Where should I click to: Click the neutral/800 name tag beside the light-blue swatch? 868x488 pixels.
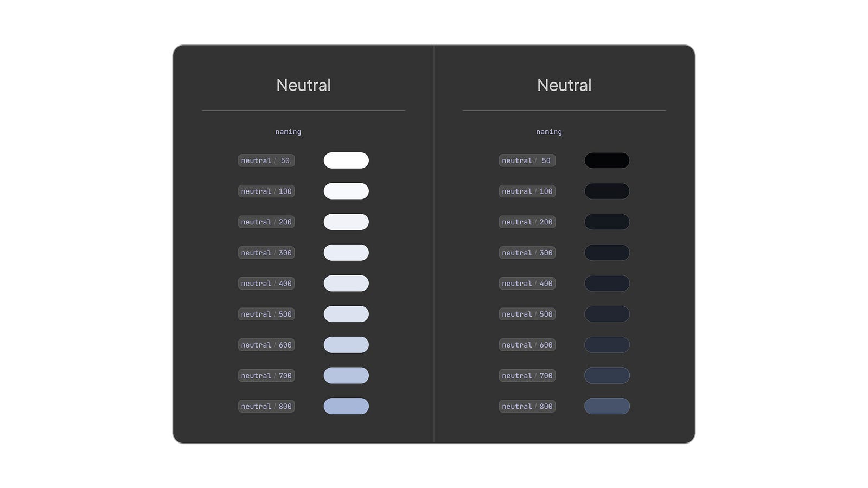pos(266,406)
